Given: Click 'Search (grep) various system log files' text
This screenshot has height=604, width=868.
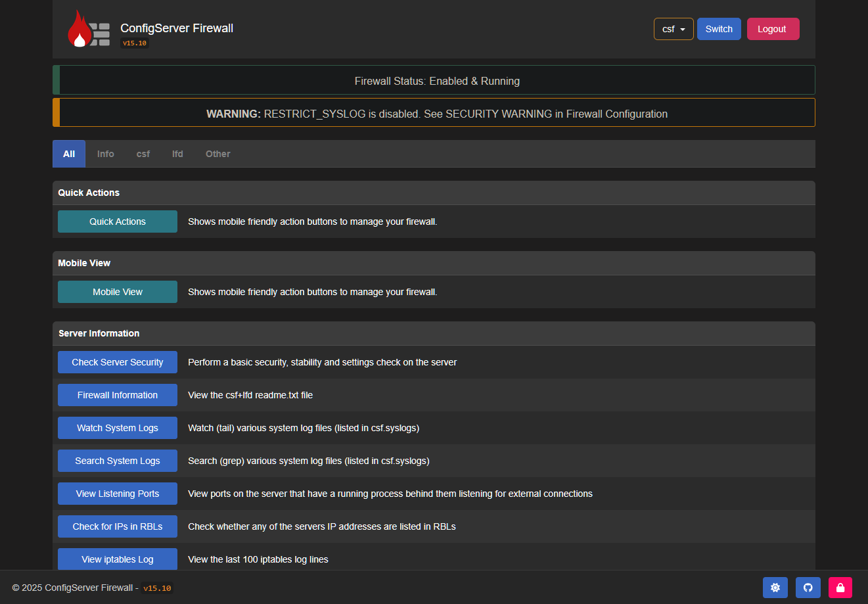Looking at the screenshot, I should [309, 461].
